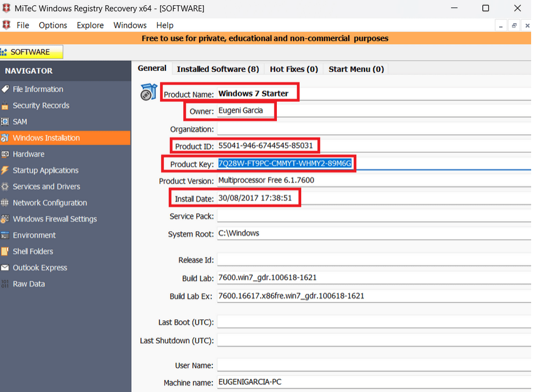Viewport: 534px width, 392px height.
Task: Open the Windows menu
Action: pos(130,25)
